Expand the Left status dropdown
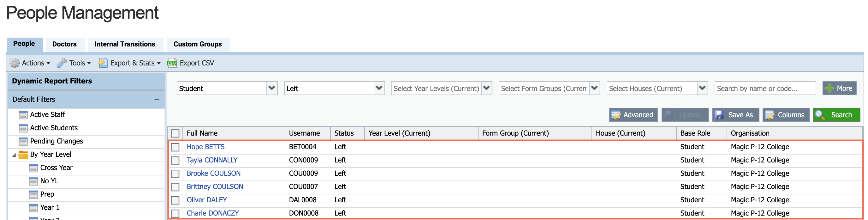Screen dimensions: 868x220 379,89
